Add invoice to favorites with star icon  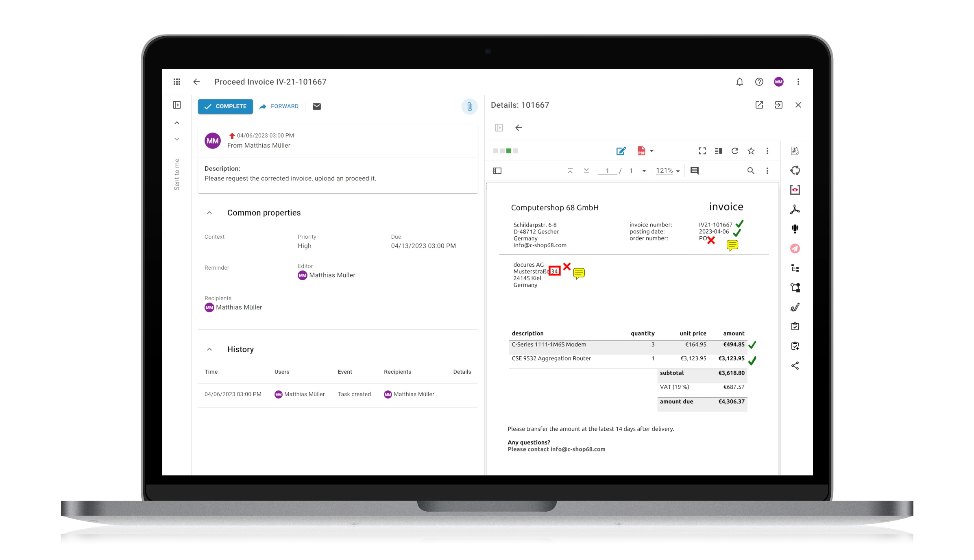[751, 150]
